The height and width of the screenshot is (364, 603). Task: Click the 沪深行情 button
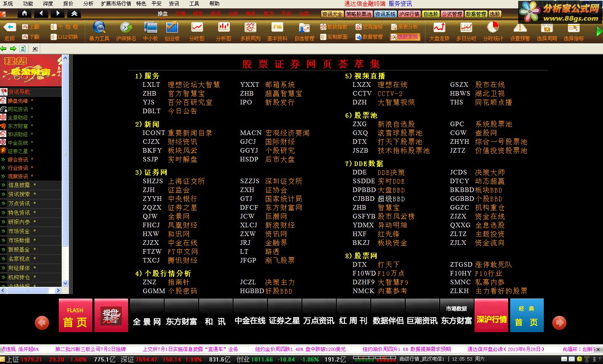(x=409, y=14)
